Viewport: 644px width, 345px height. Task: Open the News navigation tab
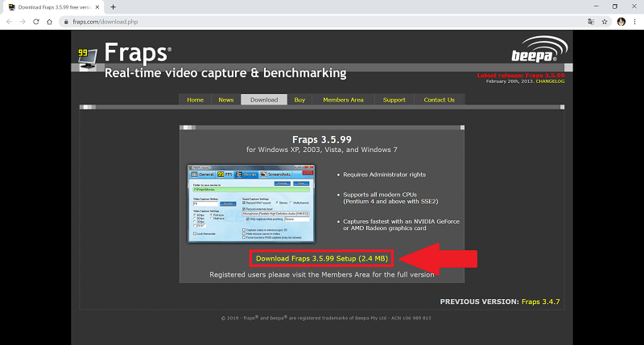pyautogui.click(x=226, y=100)
